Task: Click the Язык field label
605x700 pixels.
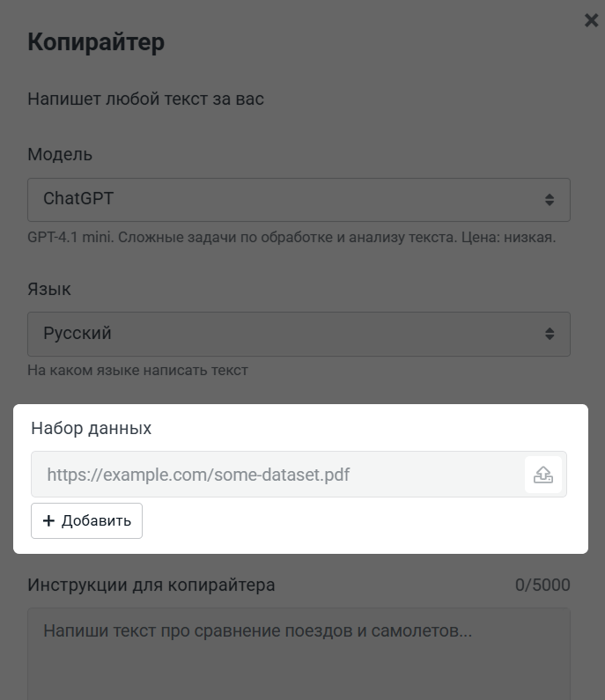Action: point(49,290)
